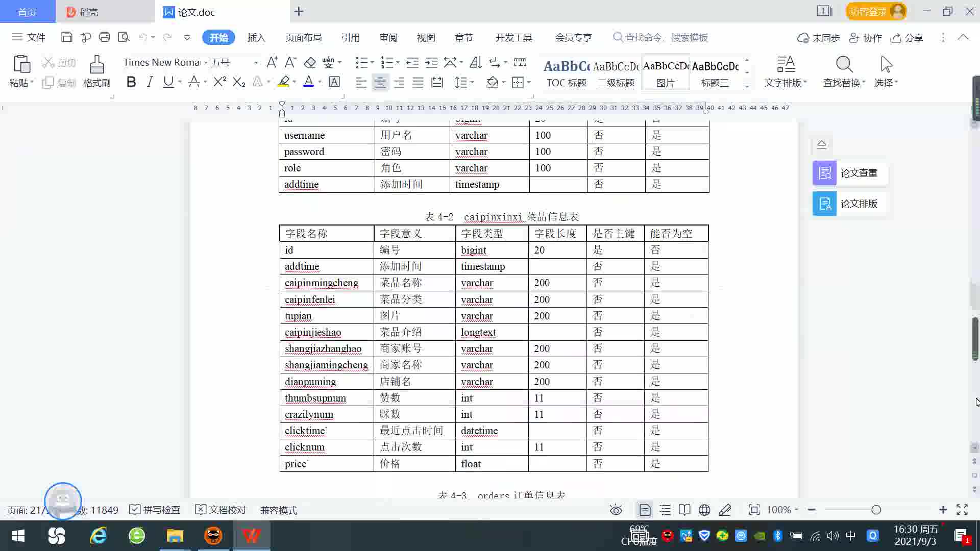Expand the line spacing dropdown
The height and width of the screenshot is (551, 980).
472,82
